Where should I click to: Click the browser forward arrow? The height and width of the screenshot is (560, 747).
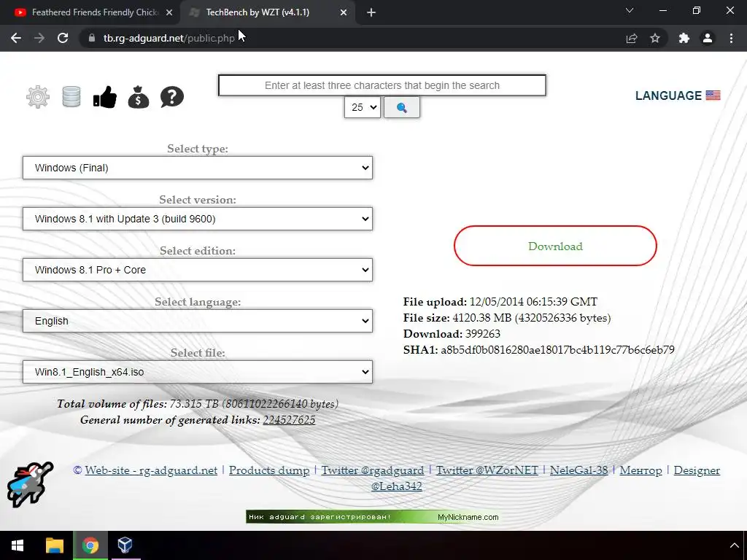[39, 38]
